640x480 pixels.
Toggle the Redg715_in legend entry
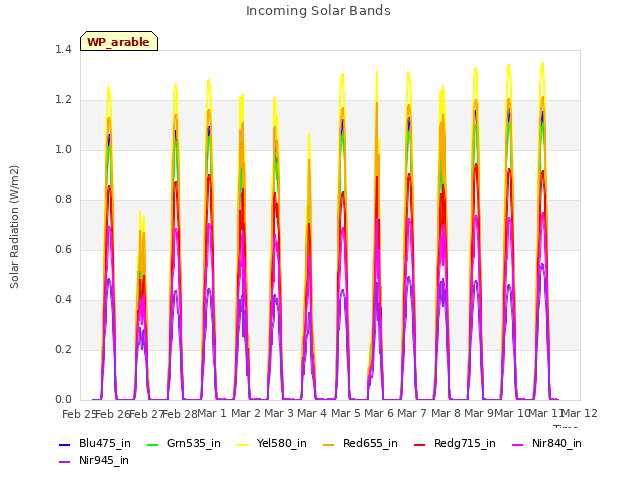coord(455,444)
